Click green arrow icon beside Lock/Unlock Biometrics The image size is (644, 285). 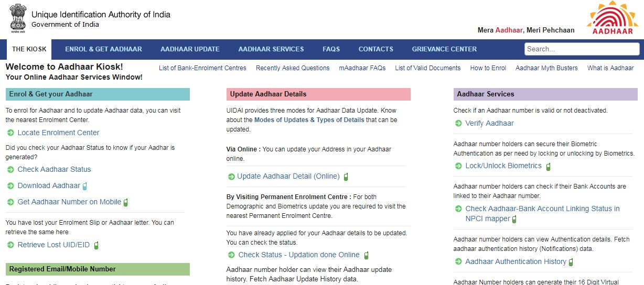click(x=458, y=166)
